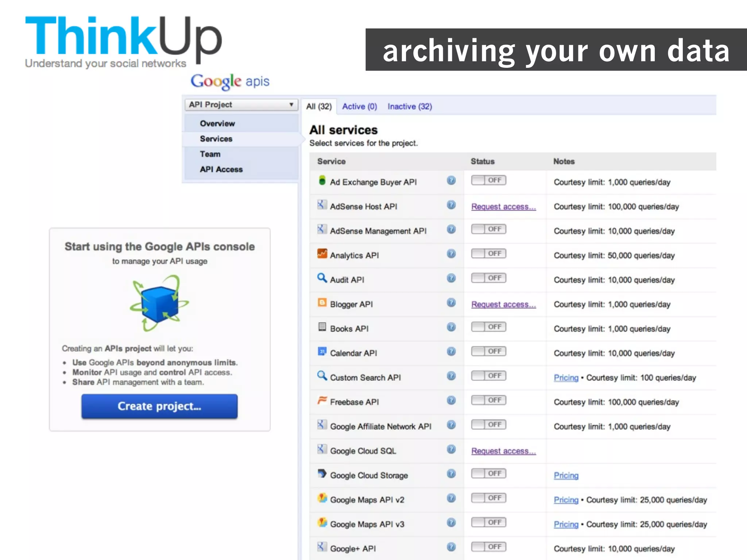The height and width of the screenshot is (560, 747).
Task: Open help for AdSense Host API
Action: [451, 205]
